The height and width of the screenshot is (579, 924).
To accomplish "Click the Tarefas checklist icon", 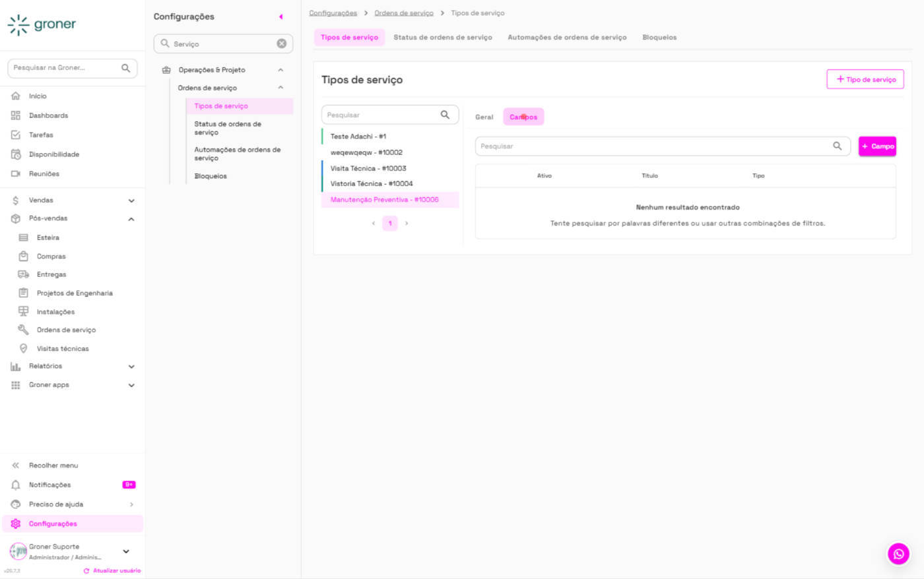I will (16, 135).
